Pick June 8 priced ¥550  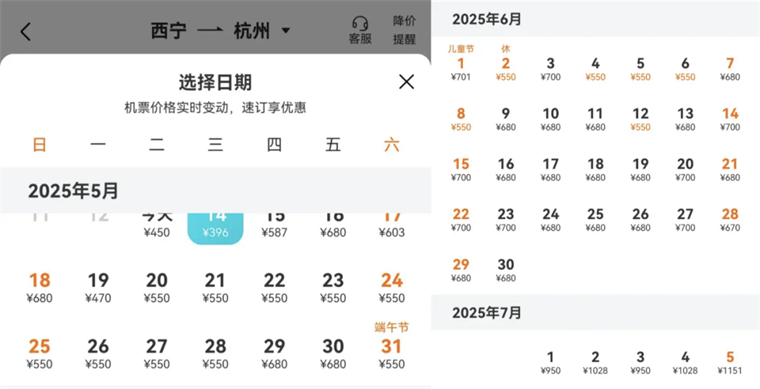[x=460, y=119]
